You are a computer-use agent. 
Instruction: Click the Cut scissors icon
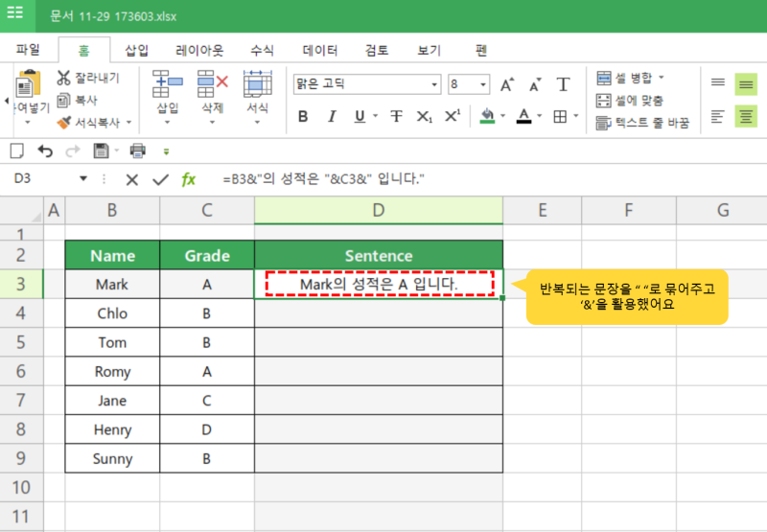point(63,78)
